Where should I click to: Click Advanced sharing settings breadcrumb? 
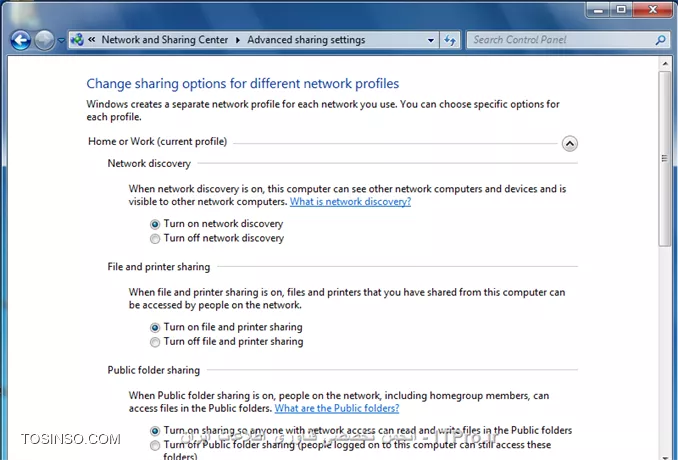tap(306, 40)
